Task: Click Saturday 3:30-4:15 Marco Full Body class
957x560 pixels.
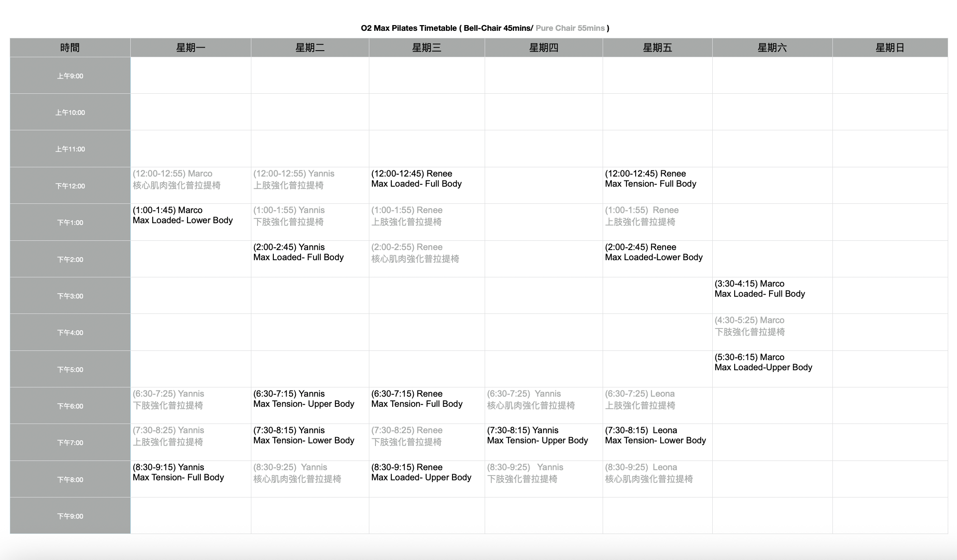Action: (772, 295)
